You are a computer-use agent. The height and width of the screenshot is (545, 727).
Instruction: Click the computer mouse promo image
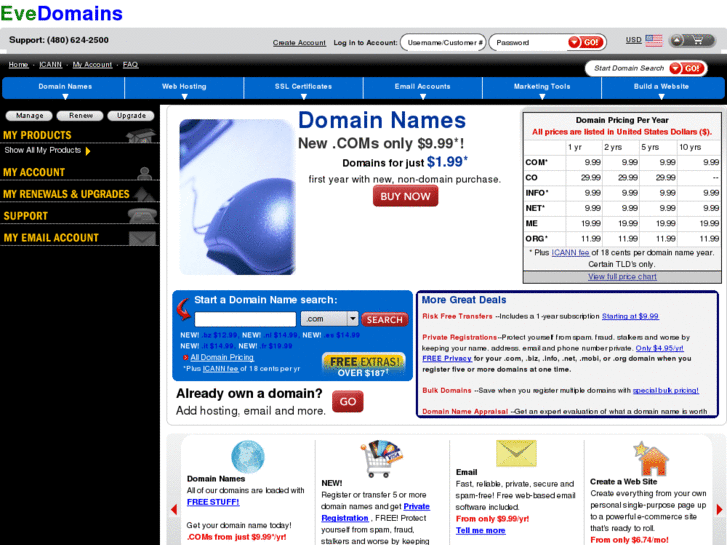click(237, 197)
